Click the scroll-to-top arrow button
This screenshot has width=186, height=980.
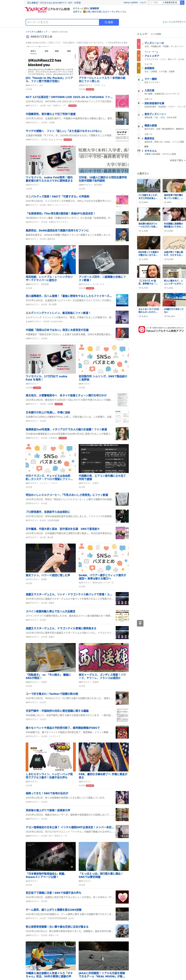[x=140, y=623]
